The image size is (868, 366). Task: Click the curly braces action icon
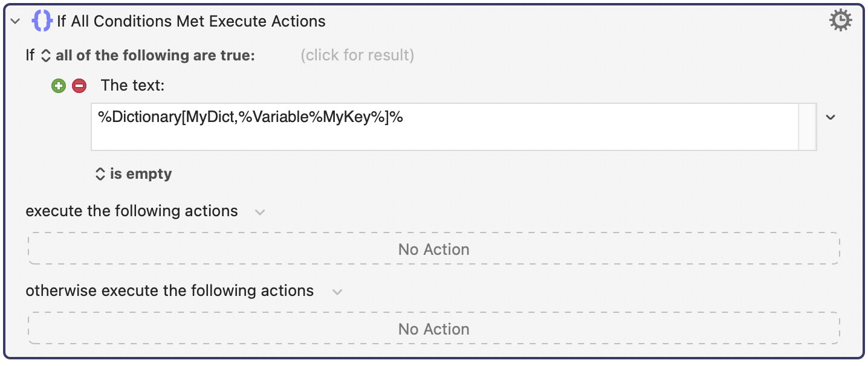[x=42, y=21]
